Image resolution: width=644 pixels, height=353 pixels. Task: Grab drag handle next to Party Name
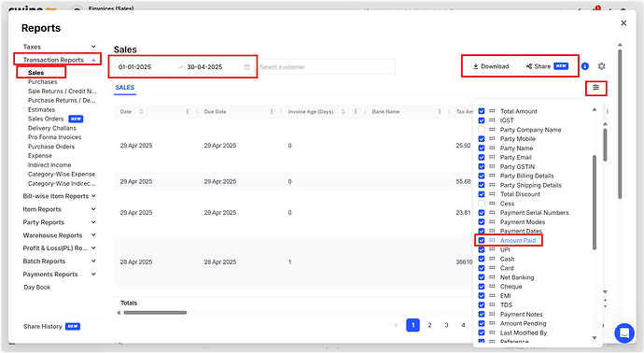(x=492, y=148)
